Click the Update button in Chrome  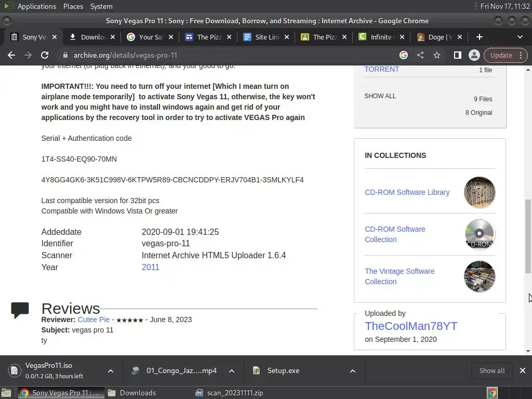(501, 55)
